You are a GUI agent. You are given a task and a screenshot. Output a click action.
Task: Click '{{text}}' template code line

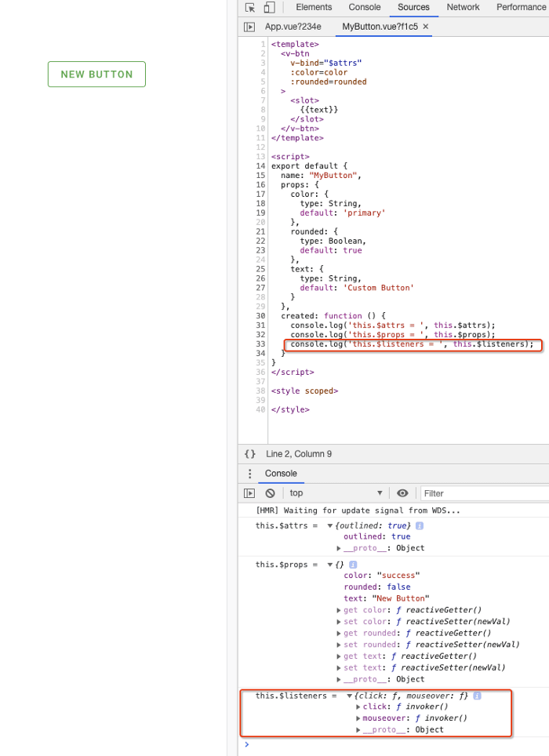pos(318,110)
